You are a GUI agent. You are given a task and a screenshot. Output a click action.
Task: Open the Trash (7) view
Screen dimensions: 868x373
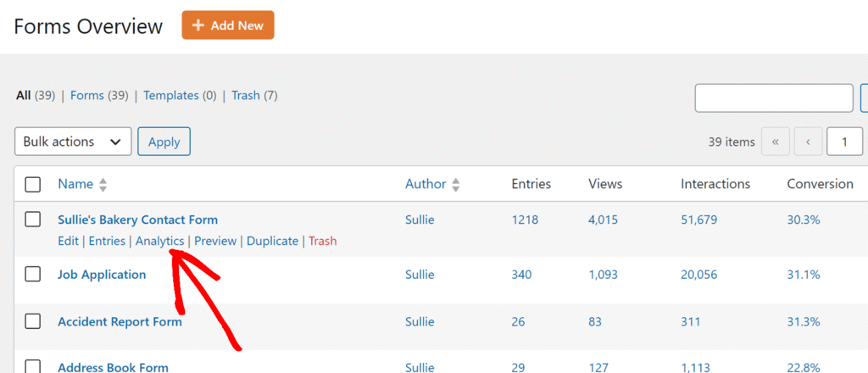(254, 96)
